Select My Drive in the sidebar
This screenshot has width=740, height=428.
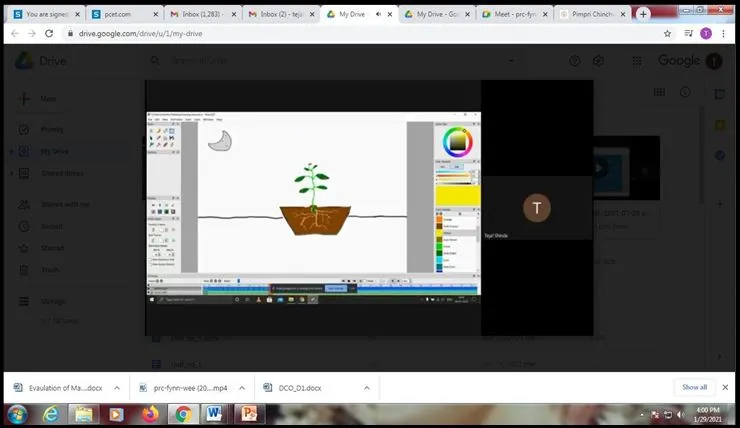point(54,151)
